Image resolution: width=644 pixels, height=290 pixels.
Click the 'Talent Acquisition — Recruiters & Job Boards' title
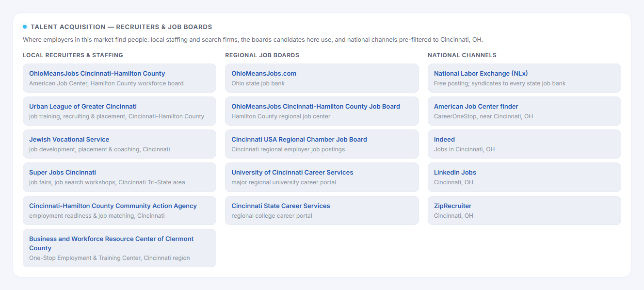(121, 27)
